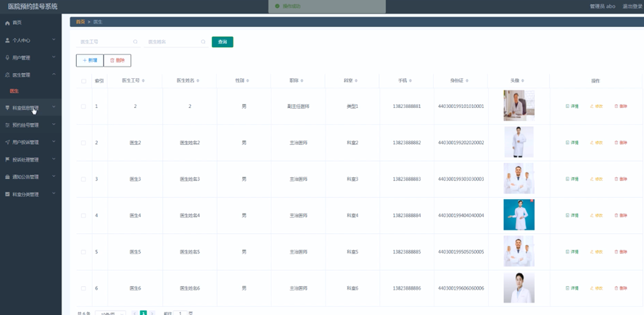Viewport: 644px width, 315px height.
Task: Click the 删除 trash icon for row 3
Action: [616, 179]
